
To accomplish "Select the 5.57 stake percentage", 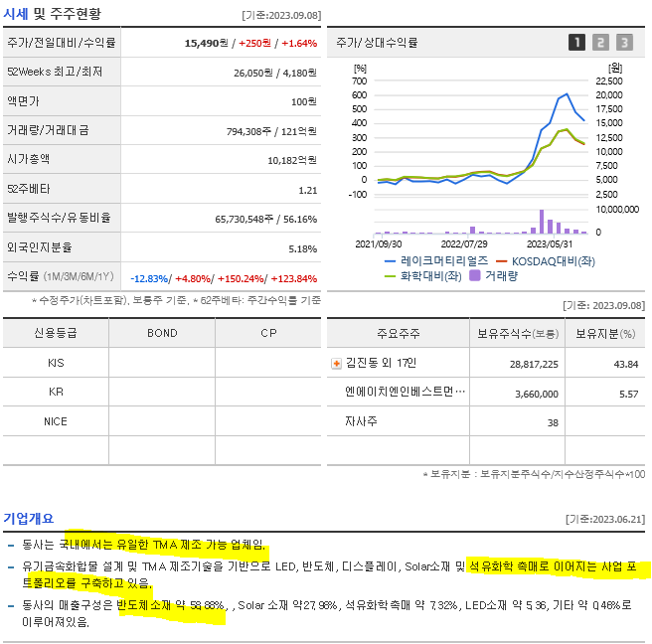I will pyautogui.click(x=628, y=395).
